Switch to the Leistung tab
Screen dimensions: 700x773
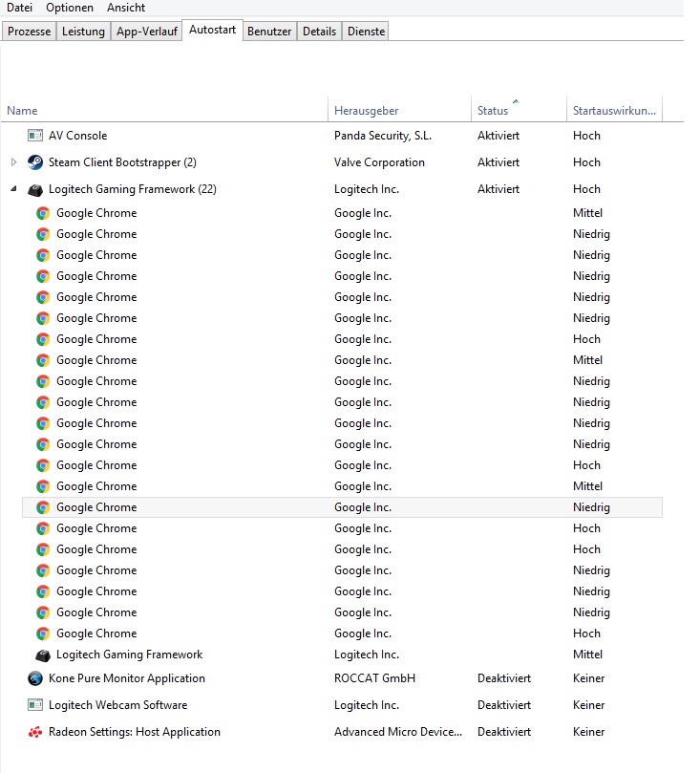[83, 32]
